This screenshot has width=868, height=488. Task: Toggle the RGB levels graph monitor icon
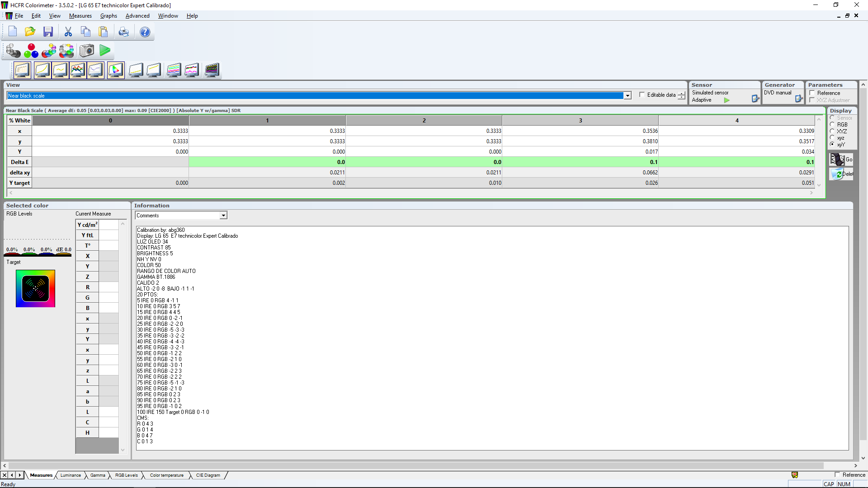coord(78,70)
